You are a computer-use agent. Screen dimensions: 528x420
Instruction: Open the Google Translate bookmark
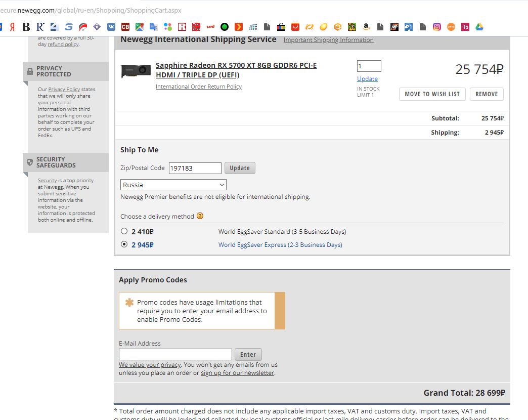[x=154, y=27]
